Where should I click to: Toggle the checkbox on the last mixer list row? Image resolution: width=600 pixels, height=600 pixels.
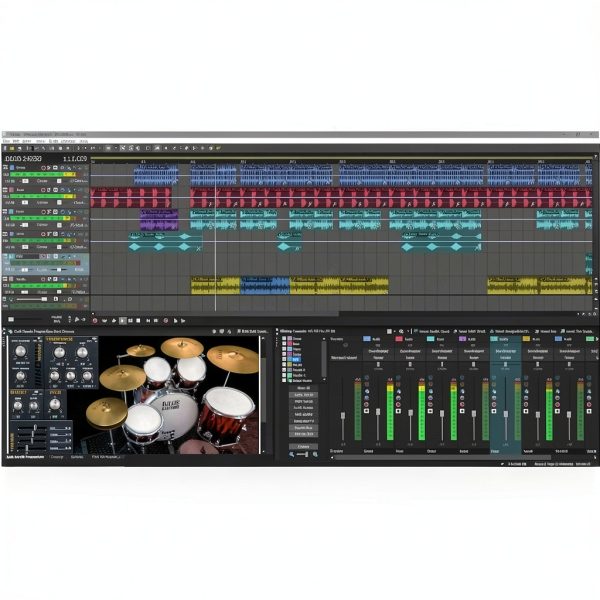[x=284, y=381]
